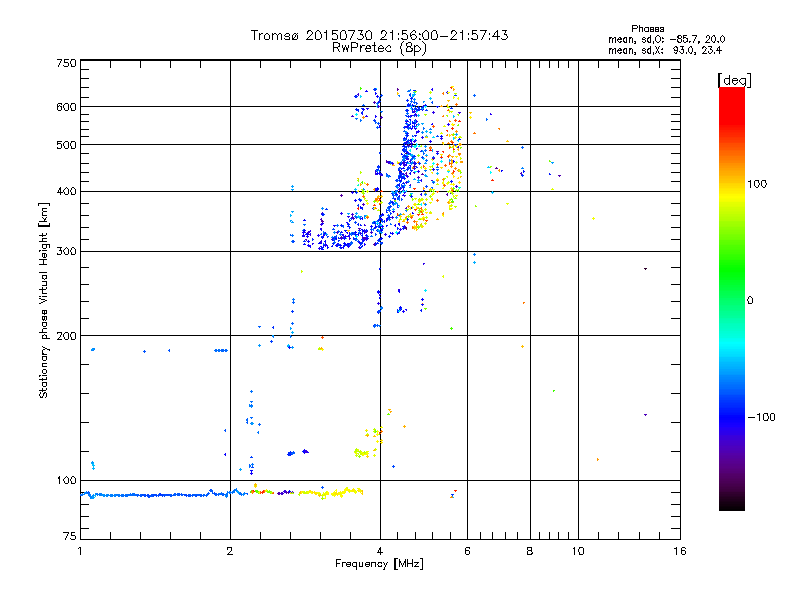Click the '100' colorbar tick label
800x600 pixels.
(757, 184)
